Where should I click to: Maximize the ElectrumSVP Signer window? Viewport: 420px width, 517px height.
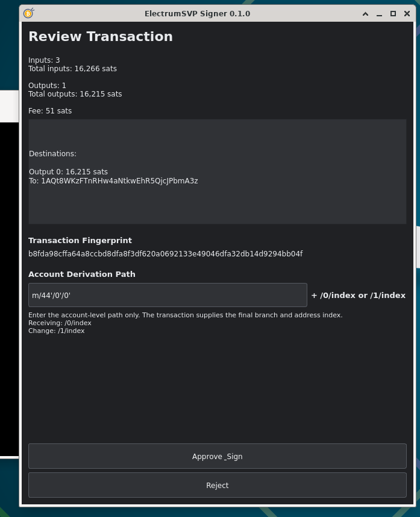click(393, 14)
